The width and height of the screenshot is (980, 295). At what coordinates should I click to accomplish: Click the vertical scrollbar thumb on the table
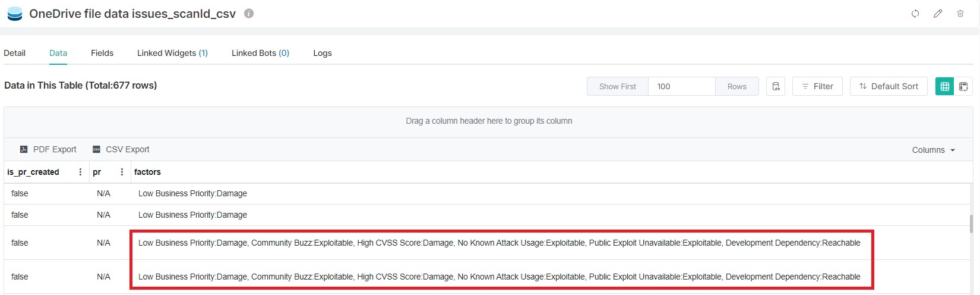tap(972, 224)
